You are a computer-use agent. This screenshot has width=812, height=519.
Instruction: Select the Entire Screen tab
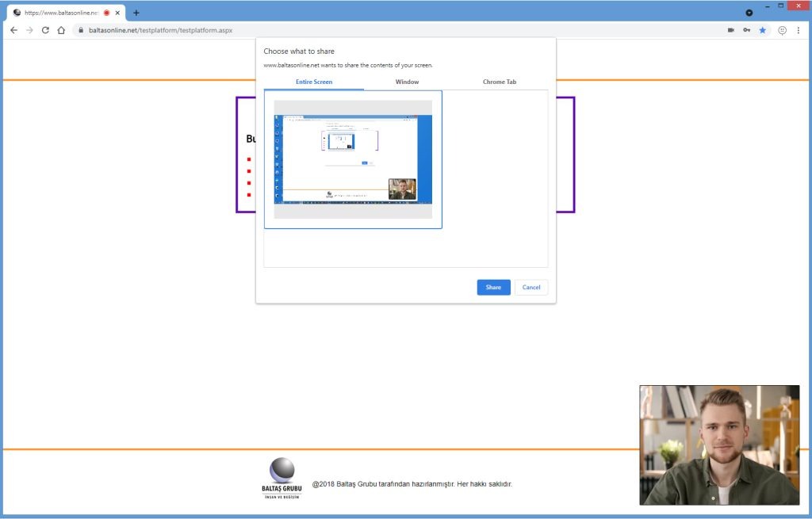pyautogui.click(x=313, y=82)
